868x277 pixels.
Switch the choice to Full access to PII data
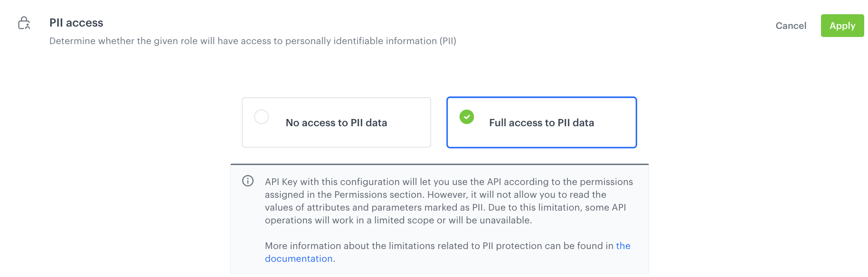click(541, 122)
